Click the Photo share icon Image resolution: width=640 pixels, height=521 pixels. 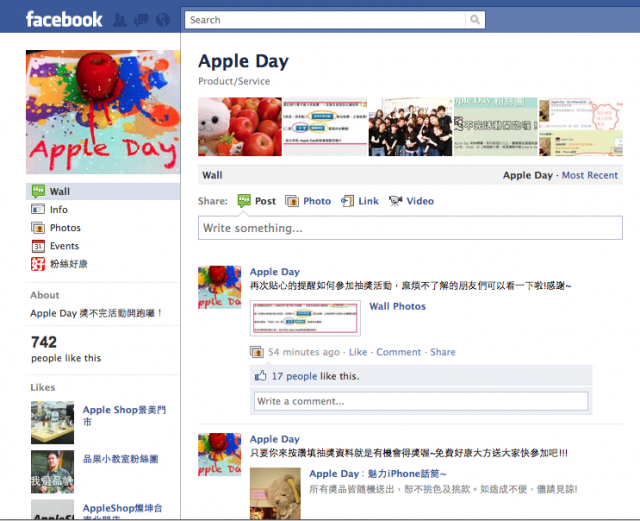[292, 201]
